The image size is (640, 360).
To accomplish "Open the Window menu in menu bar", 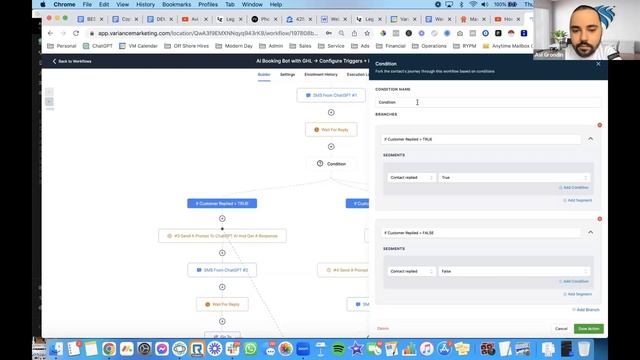I will click(252, 4).
